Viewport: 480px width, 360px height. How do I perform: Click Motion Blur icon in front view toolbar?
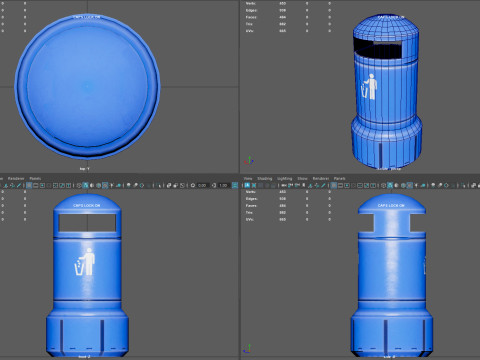click(x=135, y=185)
